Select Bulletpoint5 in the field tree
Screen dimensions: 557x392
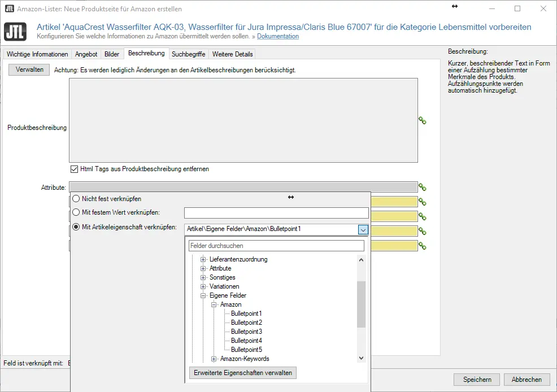coord(246,350)
